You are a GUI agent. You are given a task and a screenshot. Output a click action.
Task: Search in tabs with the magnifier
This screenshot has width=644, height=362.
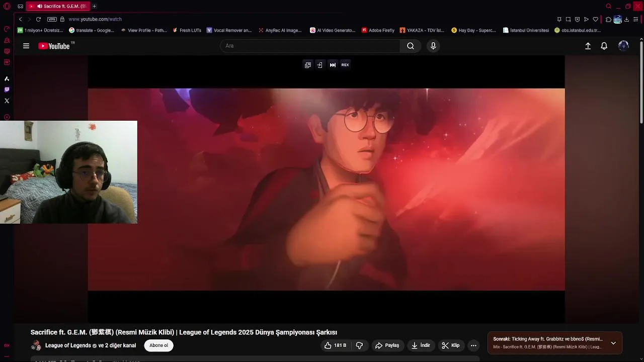tap(608, 6)
